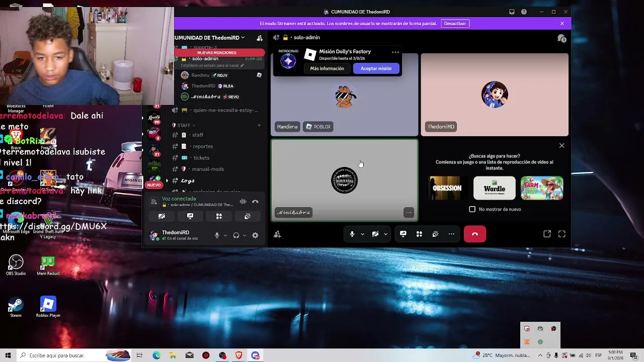644x362 pixels.
Task: Open Brave browser from the taskbar
Action: (239, 355)
